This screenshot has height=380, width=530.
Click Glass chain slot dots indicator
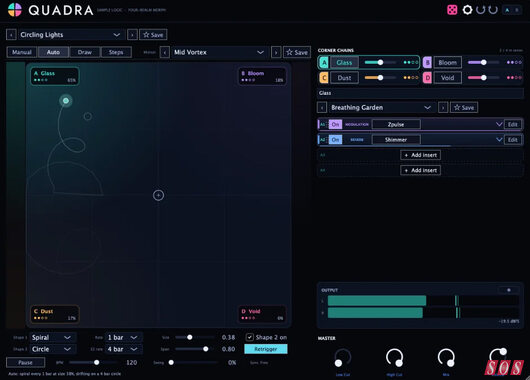[x=410, y=63]
